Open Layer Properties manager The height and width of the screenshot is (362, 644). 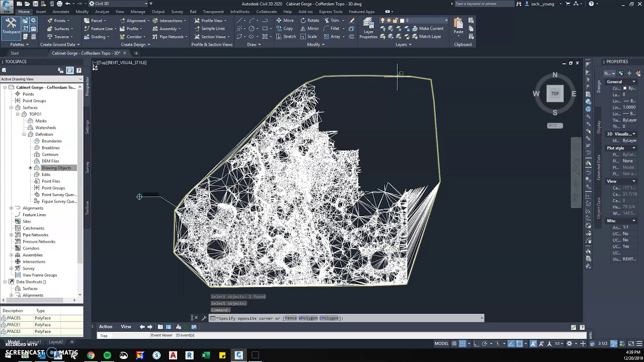pos(368,28)
